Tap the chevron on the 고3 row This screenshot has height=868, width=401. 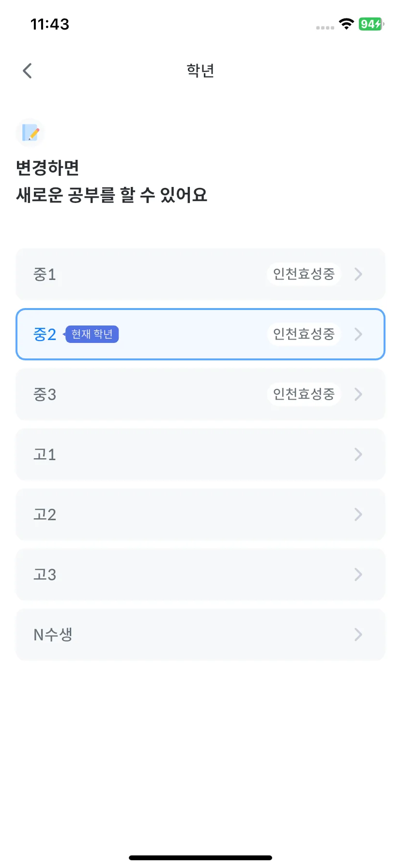pos(358,574)
